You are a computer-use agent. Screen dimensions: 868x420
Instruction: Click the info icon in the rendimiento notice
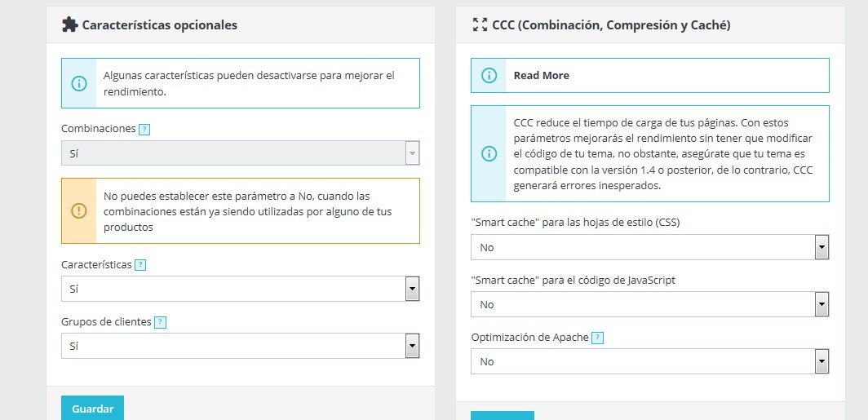[79, 82]
